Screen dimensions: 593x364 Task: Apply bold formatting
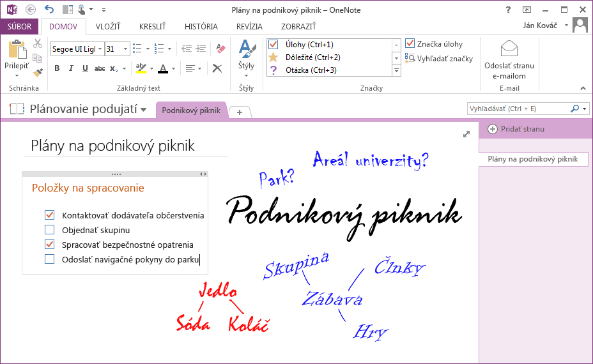(x=57, y=68)
